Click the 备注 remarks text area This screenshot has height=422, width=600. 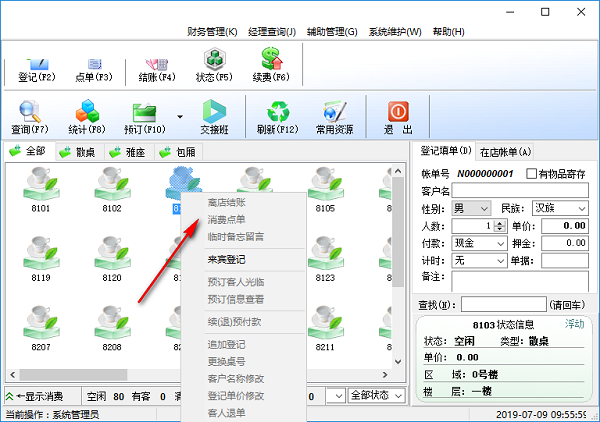[x=520, y=281]
